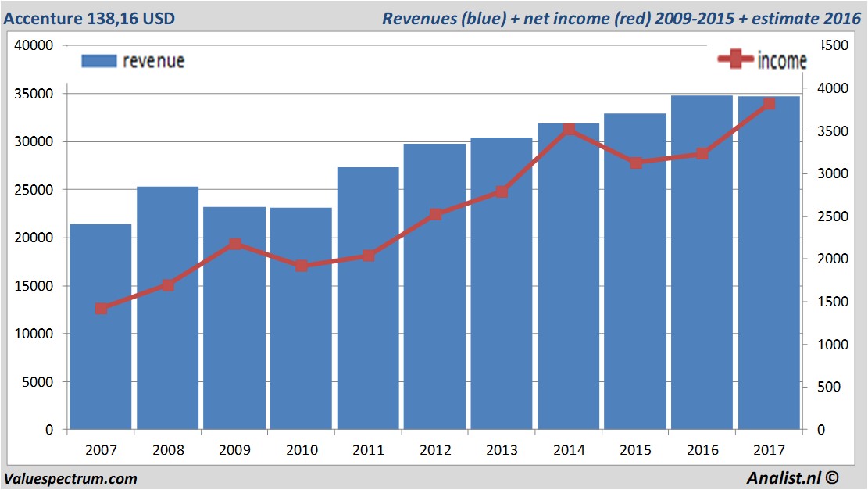Image resolution: width=868 pixels, height=490 pixels.
Task: Click the right axis '500' value above zero
Action: click(829, 387)
